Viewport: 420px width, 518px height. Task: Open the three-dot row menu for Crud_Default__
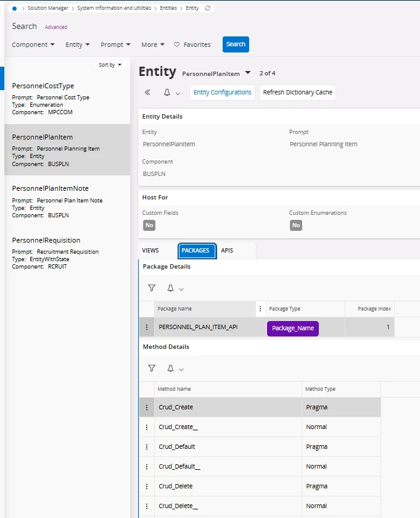147,467
